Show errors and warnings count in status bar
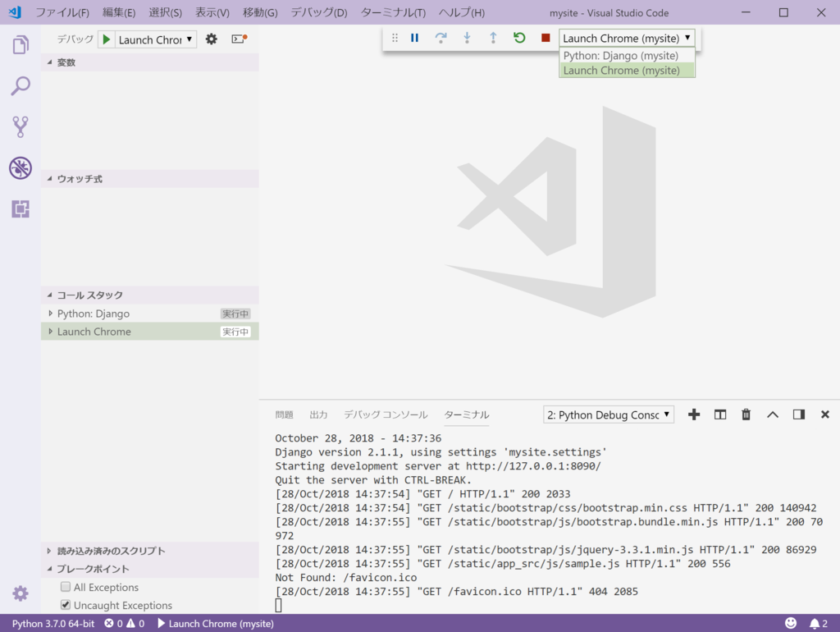The height and width of the screenshot is (632, 840). [125, 624]
